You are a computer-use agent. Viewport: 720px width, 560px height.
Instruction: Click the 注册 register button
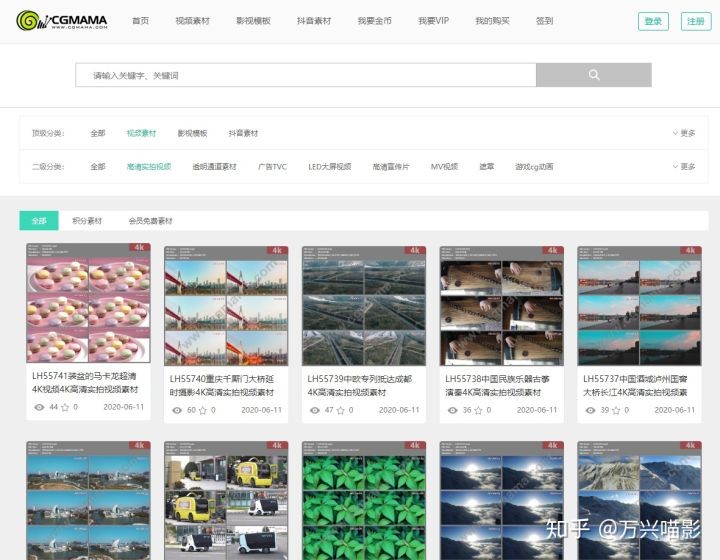coord(695,21)
